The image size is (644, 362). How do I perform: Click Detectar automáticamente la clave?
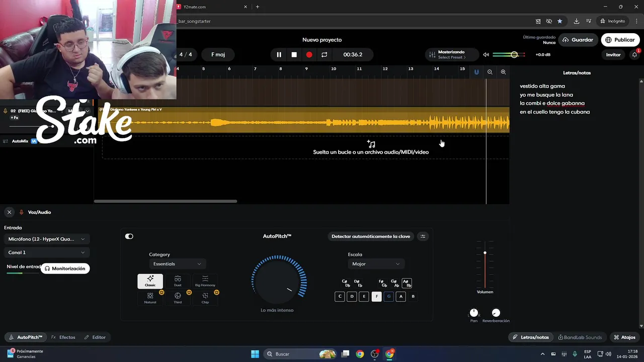point(371,236)
